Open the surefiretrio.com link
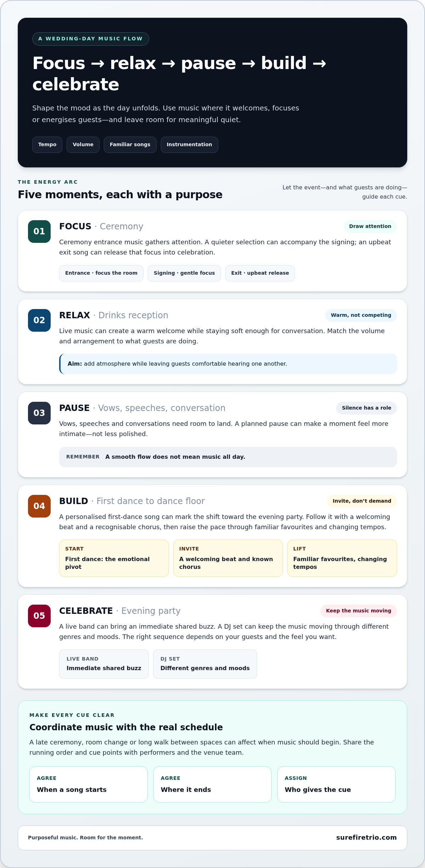This screenshot has height=868, width=425. [x=366, y=838]
